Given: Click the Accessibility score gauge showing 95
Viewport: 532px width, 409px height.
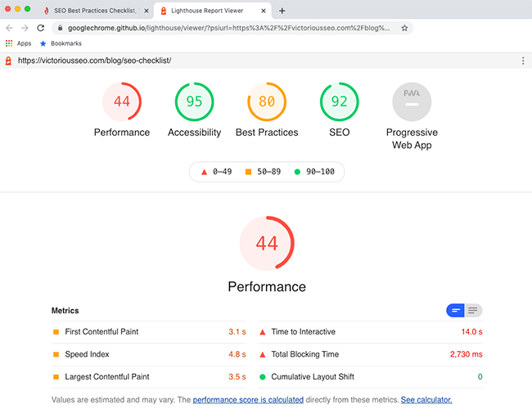Looking at the screenshot, I should click(x=194, y=102).
